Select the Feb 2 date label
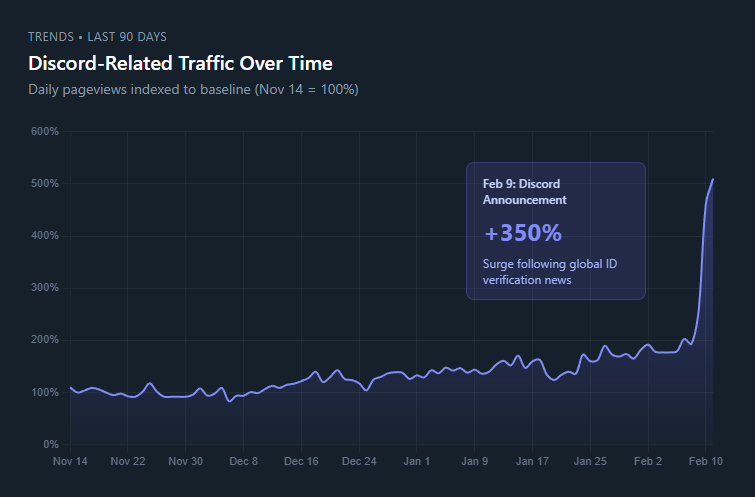755x497 pixels. point(648,462)
